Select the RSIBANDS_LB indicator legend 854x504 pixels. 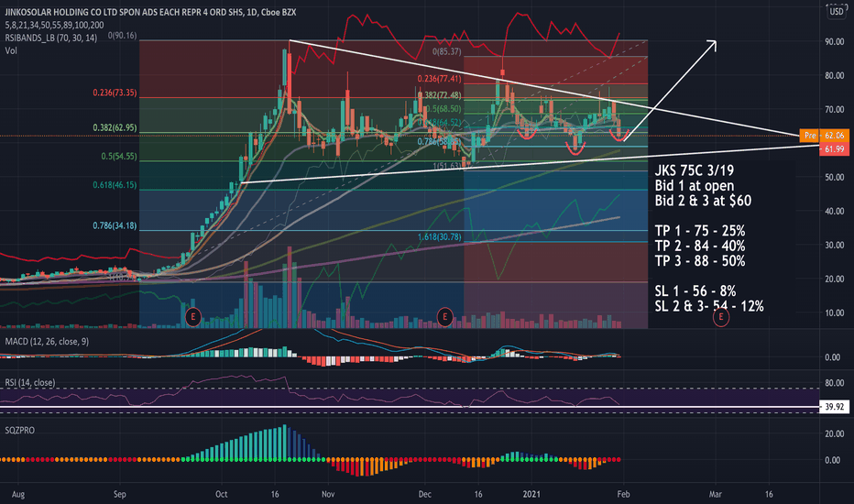click(51, 38)
